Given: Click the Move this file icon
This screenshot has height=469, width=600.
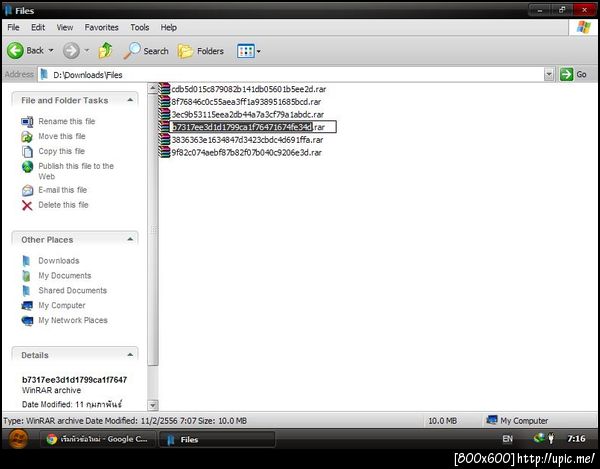Looking at the screenshot, I should [27, 137].
